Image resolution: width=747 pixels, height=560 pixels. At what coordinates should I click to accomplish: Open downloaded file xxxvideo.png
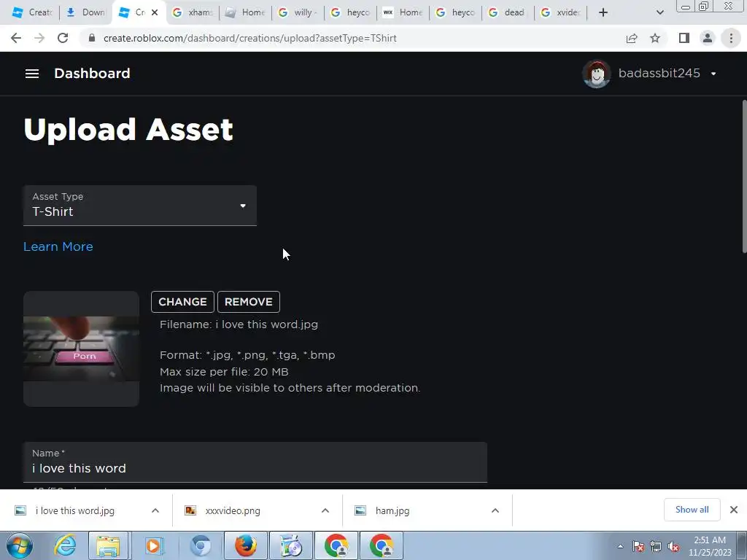[x=233, y=510]
